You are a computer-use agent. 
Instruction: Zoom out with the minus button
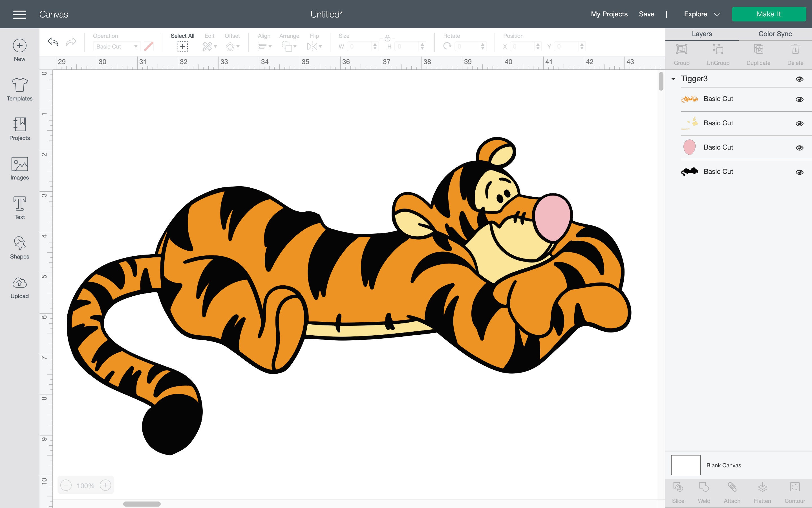(x=66, y=485)
